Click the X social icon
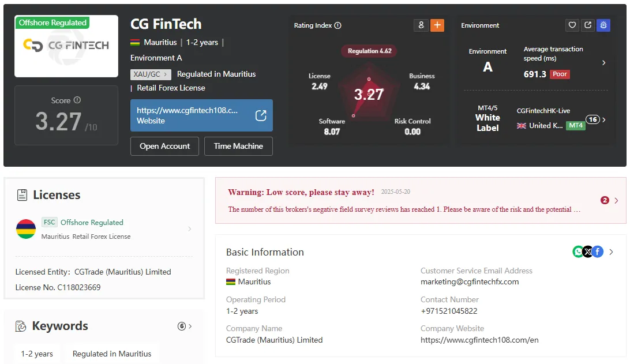This screenshot has width=630, height=364. (x=587, y=252)
